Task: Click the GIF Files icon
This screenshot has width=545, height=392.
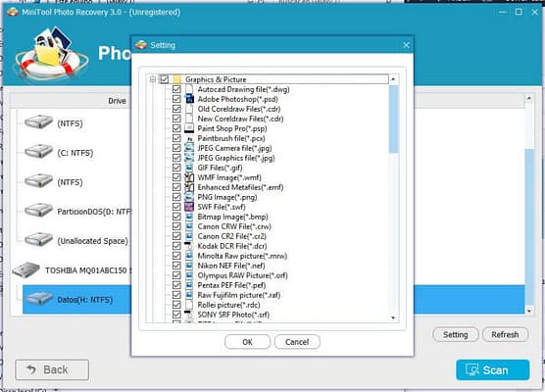Action: point(189,168)
